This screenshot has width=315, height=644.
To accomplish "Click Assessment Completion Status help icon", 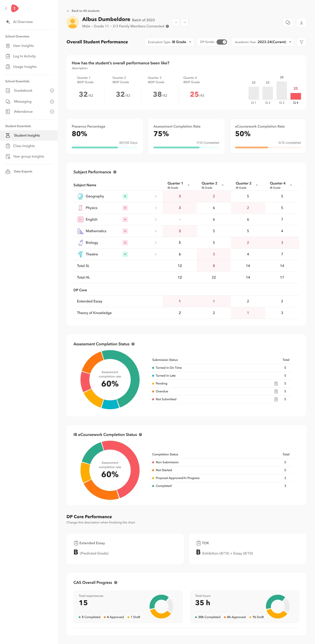I will (133, 344).
